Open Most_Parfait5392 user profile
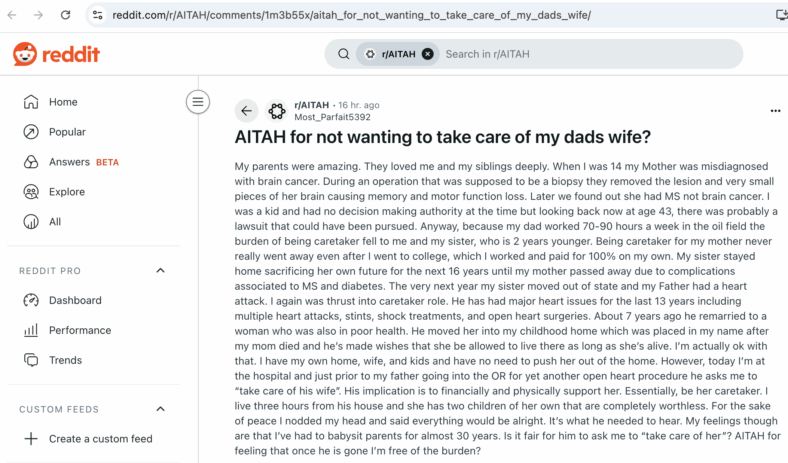This screenshot has height=463, width=788. tap(332, 117)
